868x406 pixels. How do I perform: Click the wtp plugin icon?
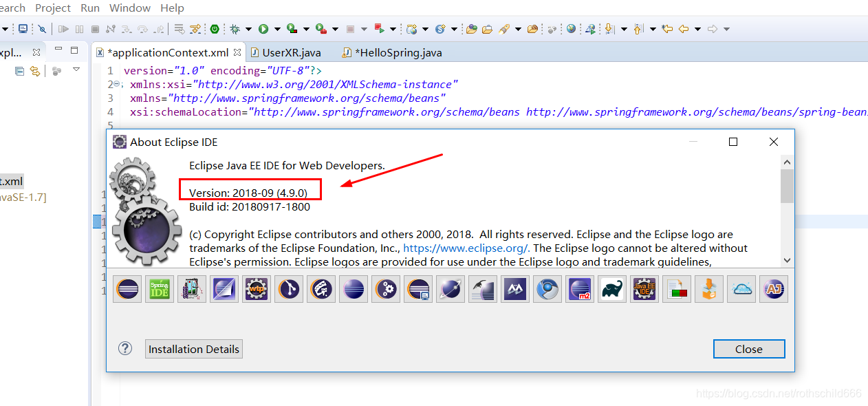256,289
